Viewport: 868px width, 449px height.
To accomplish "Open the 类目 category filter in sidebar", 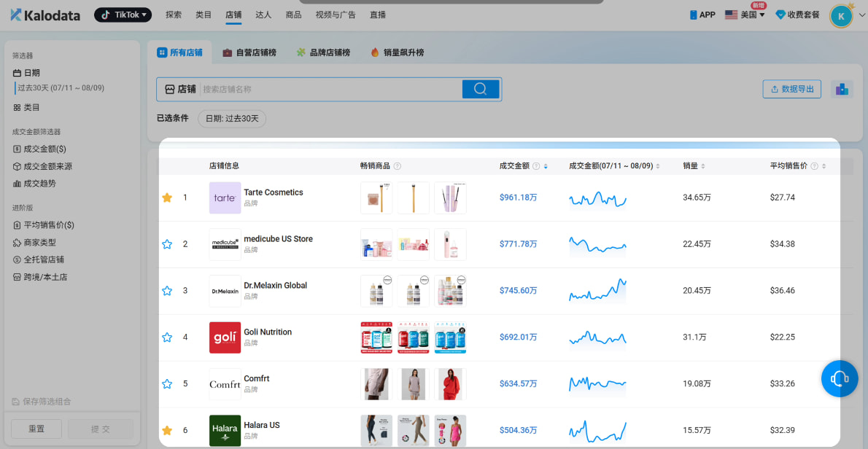I will click(x=26, y=108).
